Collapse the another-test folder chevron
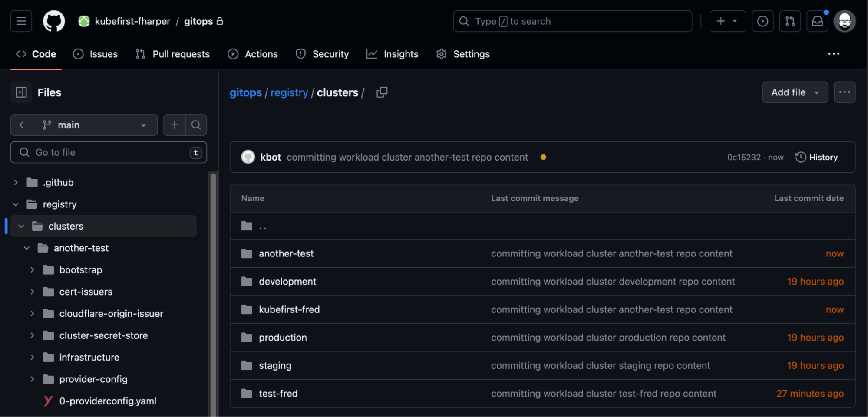Screen dimensions: 868x417 pyautogui.click(x=26, y=248)
